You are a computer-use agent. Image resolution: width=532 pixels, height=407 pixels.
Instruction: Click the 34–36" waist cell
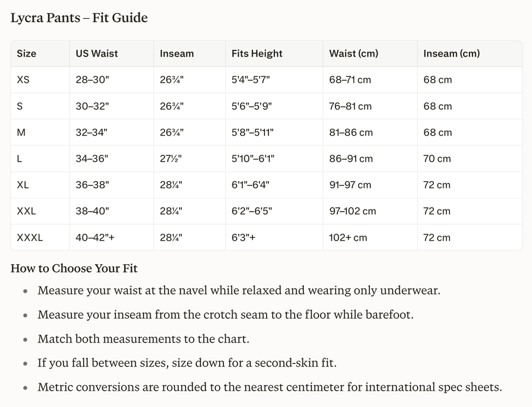click(91, 159)
